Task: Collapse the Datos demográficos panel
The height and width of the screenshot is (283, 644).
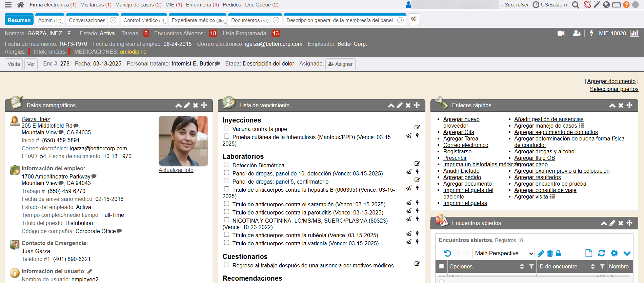Action: click(x=178, y=106)
